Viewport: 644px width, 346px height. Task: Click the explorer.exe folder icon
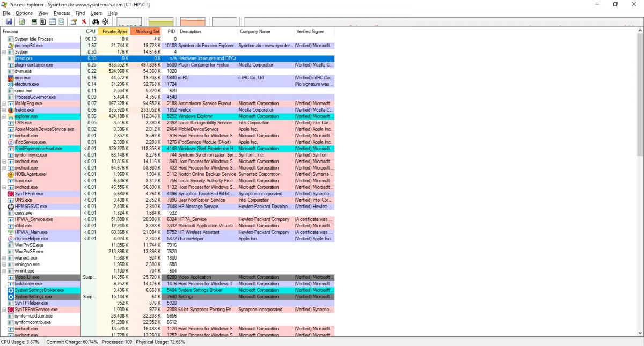click(x=11, y=116)
